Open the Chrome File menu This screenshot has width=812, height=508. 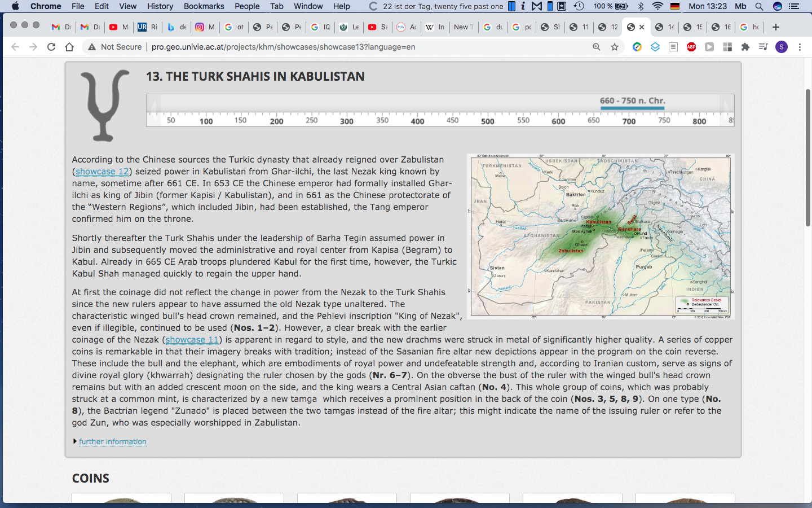click(x=78, y=6)
